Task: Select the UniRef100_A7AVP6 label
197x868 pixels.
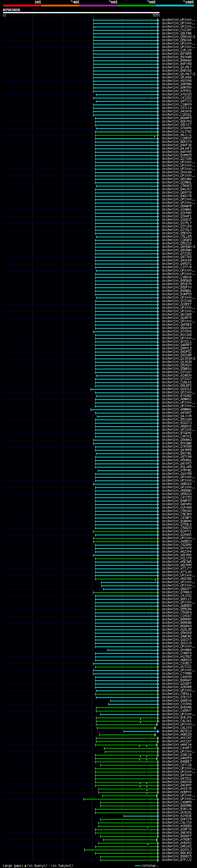Action: click(177, 128)
